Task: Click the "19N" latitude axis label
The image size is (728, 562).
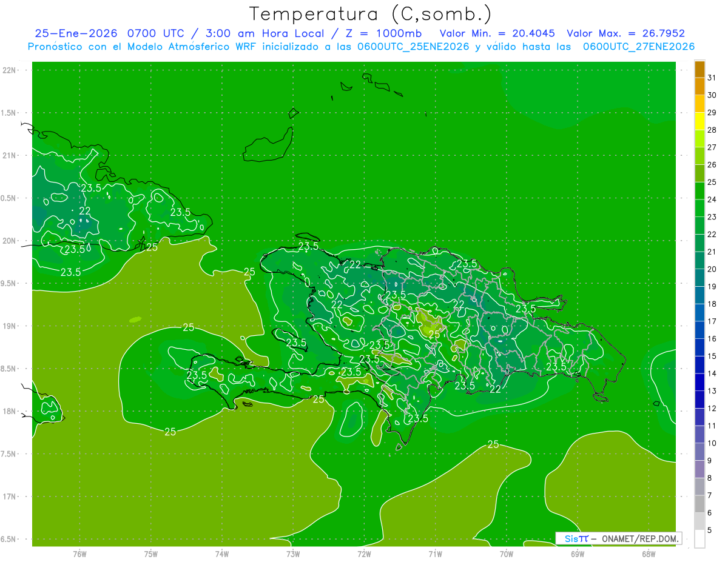Action: tap(9, 326)
